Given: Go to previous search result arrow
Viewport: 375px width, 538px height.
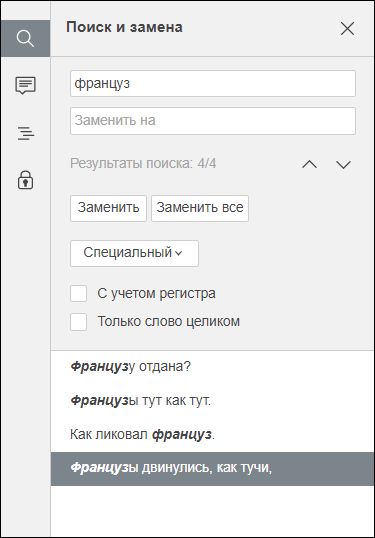Looking at the screenshot, I should pos(309,164).
